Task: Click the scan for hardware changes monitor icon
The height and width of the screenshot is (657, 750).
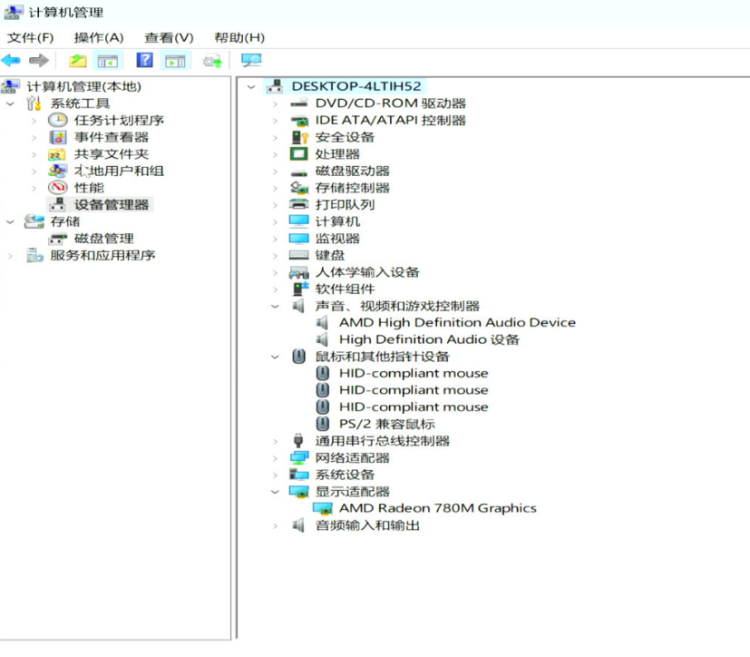Action: pos(251,60)
